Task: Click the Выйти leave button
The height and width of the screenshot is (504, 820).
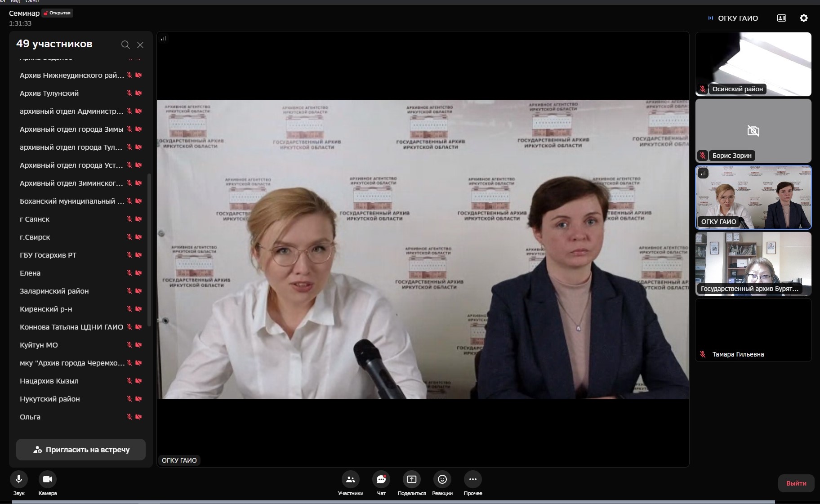Action: [796, 483]
